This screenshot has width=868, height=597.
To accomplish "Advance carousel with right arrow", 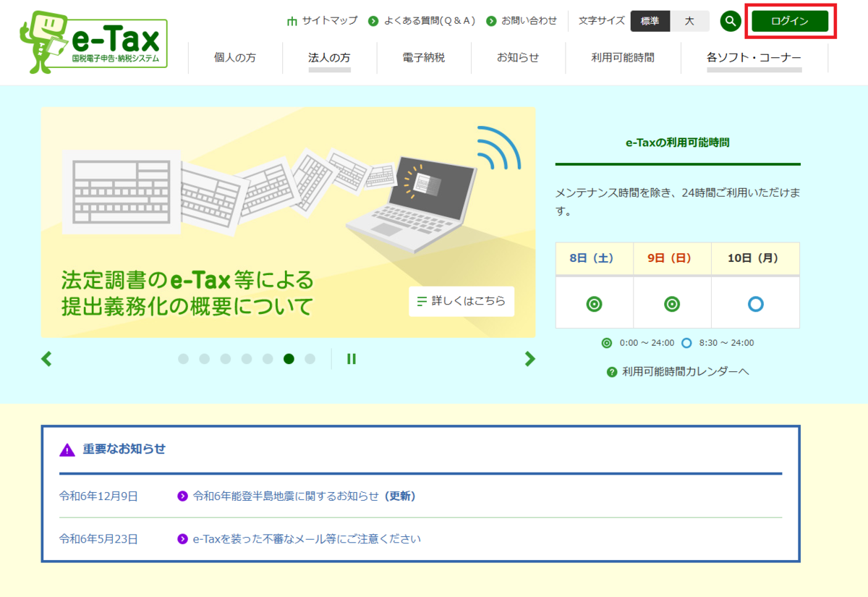I will pos(530,358).
